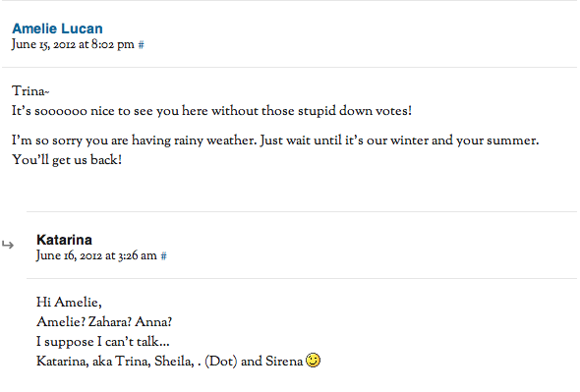
Task: Open the # permalink next to June 16 timestamp
Action: (163, 255)
